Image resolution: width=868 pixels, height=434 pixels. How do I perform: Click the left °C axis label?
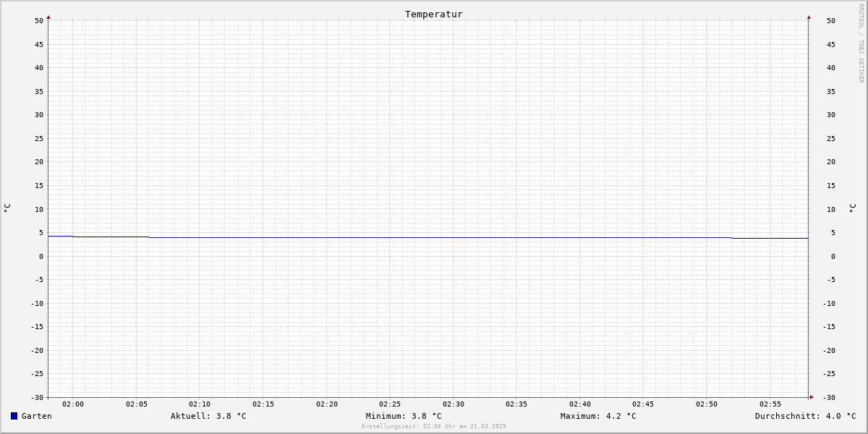(7, 208)
